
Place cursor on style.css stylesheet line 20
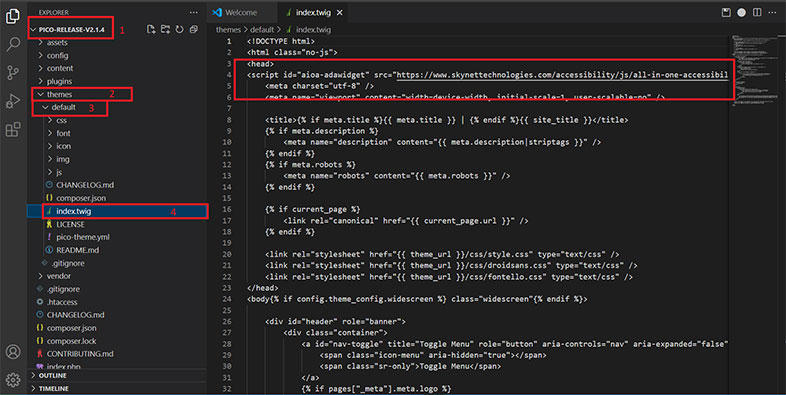(442, 254)
